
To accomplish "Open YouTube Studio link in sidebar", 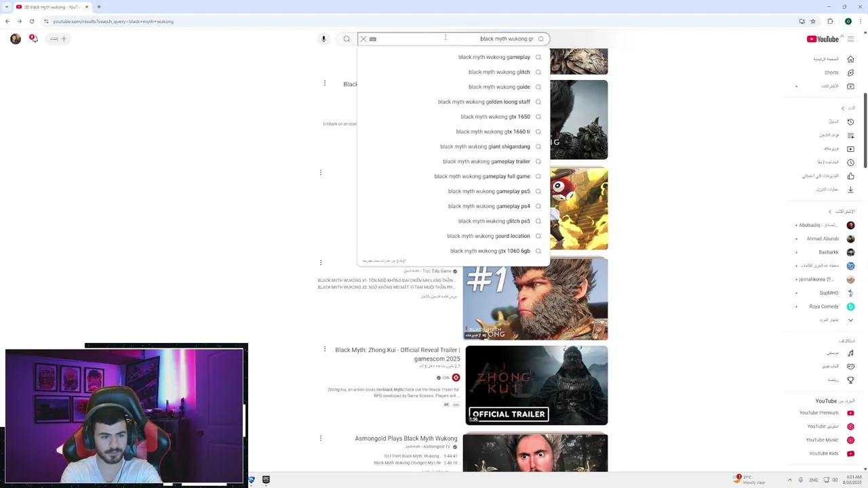I will tap(823, 426).
